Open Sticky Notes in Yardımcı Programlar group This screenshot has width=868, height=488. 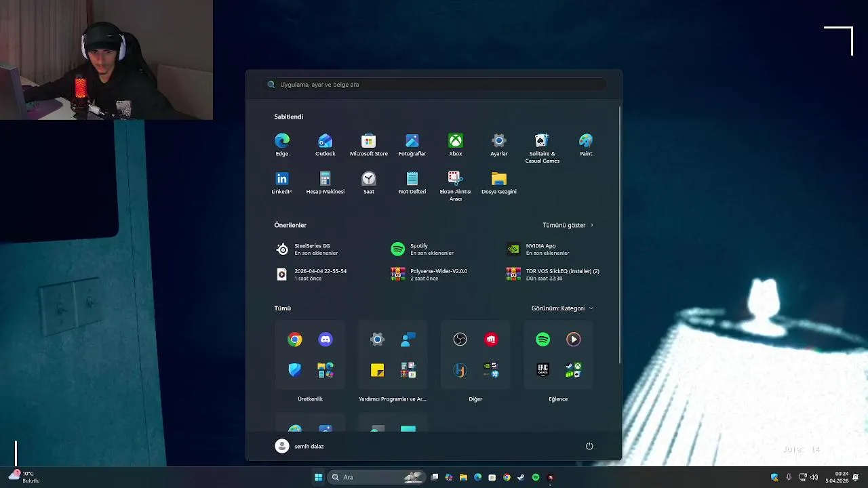[378, 370]
